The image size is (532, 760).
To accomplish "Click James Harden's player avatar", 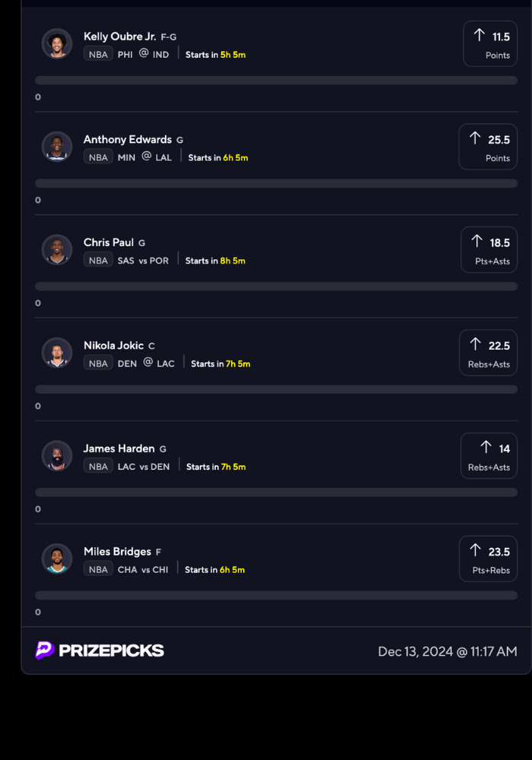I will point(57,456).
